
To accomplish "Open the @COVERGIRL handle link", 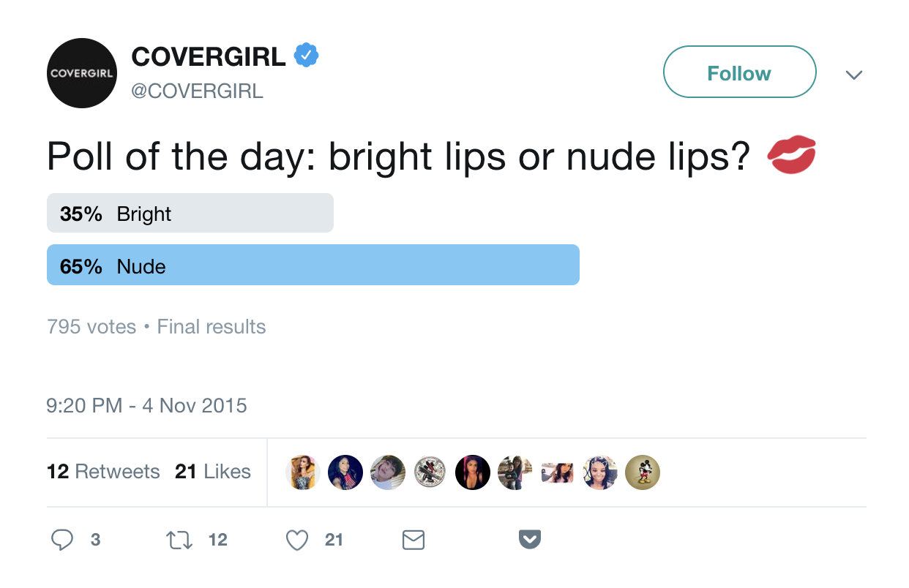I will 197,91.
